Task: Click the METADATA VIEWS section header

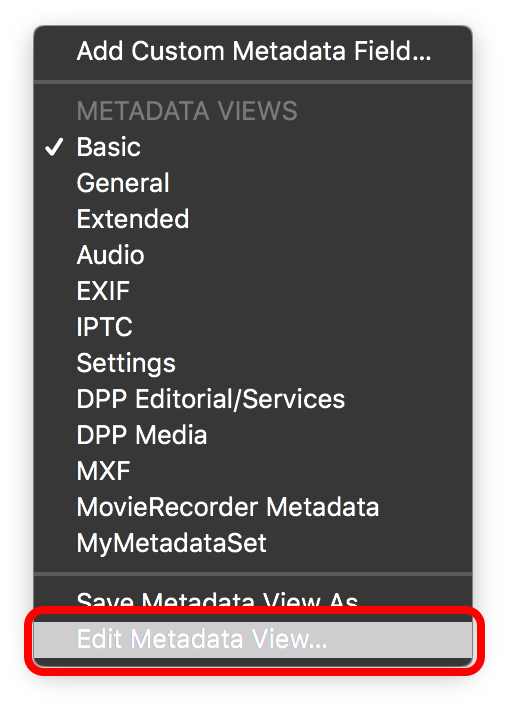Action: point(187,111)
